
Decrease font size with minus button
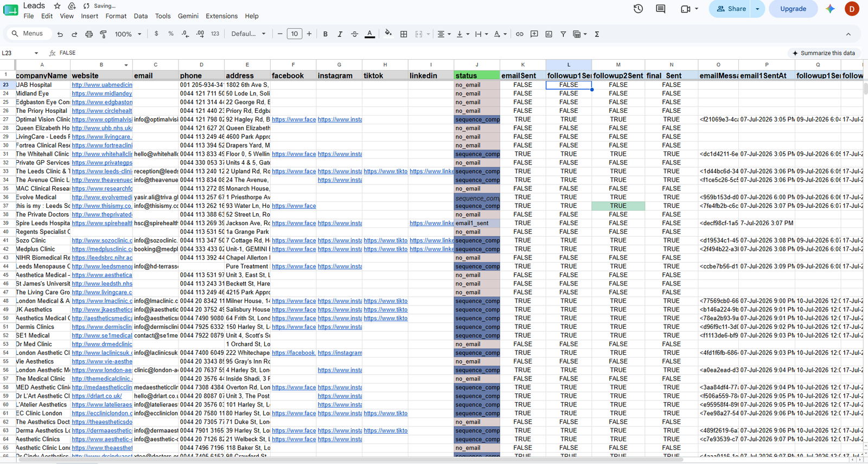click(x=280, y=34)
